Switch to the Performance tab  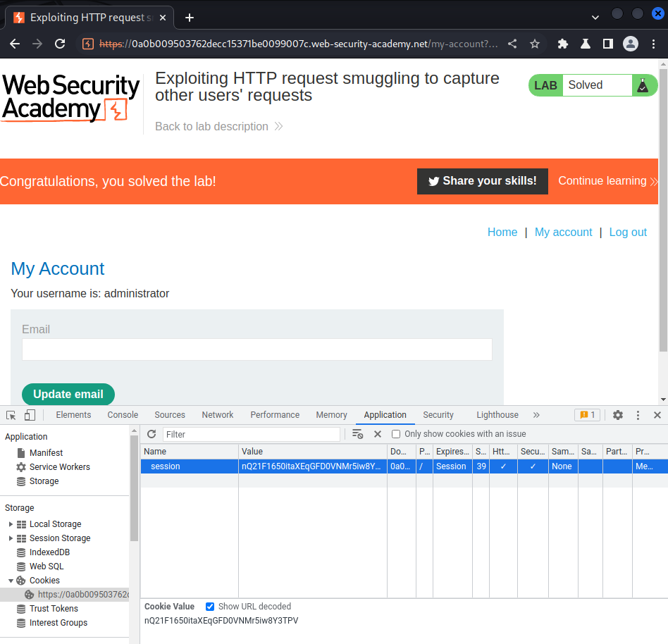[x=275, y=415]
